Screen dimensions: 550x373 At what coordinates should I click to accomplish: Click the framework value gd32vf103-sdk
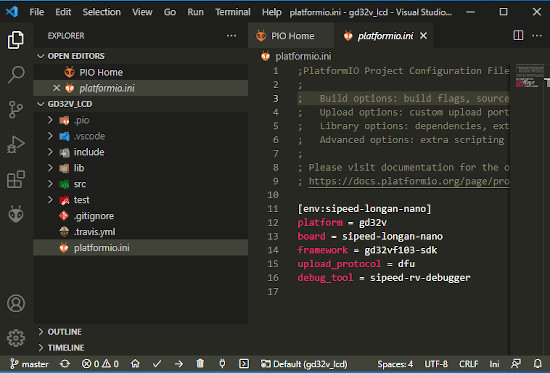pyautogui.click(x=401, y=250)
